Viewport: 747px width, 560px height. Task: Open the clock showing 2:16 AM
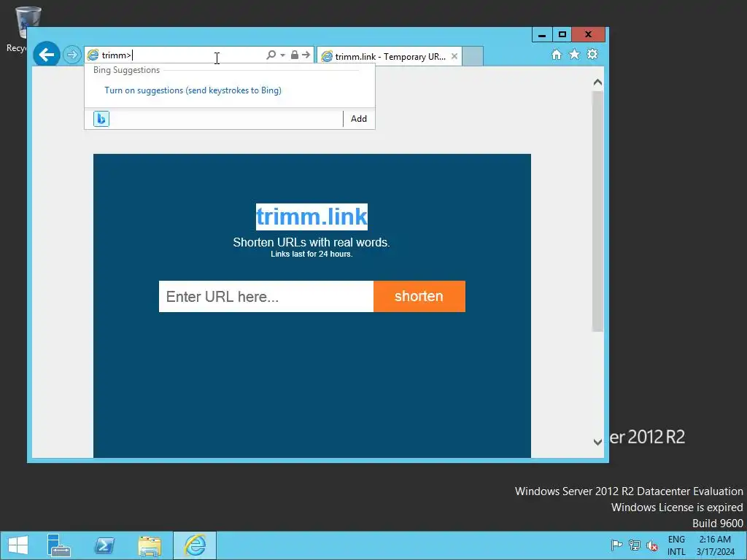pos(715,545)
